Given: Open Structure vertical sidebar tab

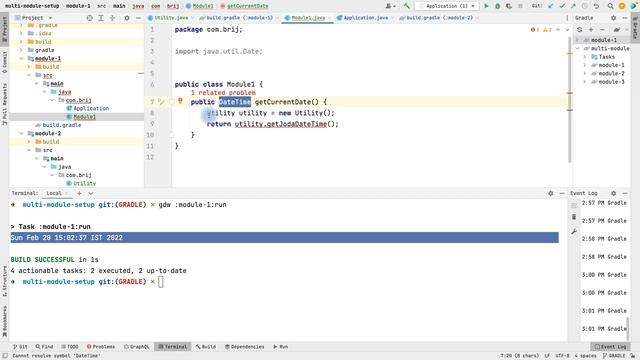Looking at the screenshot, I should 4,280.
